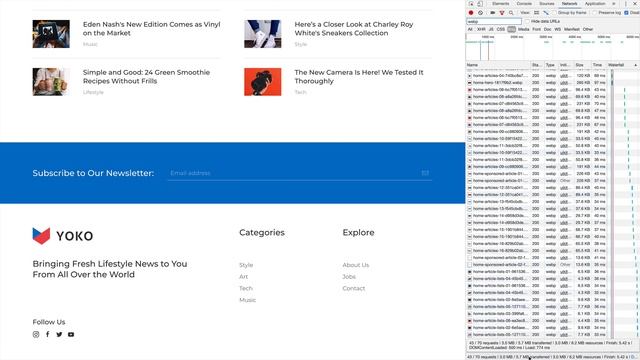Select the Network tab
This screenshot has height=360, width=640.
click(569, 4)
